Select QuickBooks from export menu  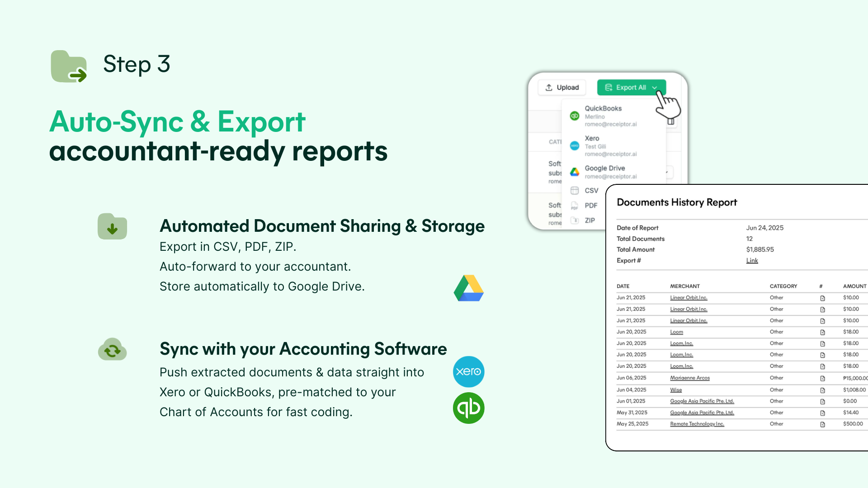point(603,108)
